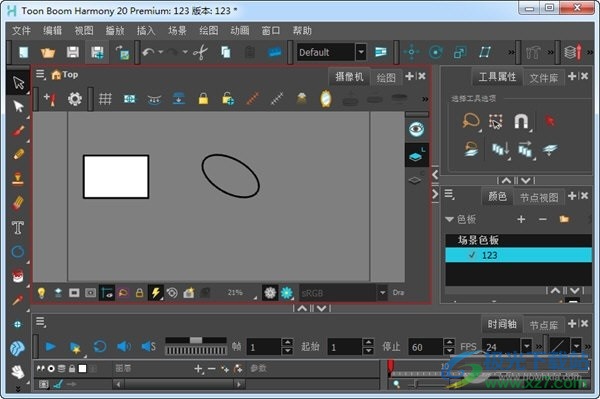This screenshot has width=600, height=399.
Task: Open the Default workspace dropdown
Action: pyautogui.click(x=361, y=52)
